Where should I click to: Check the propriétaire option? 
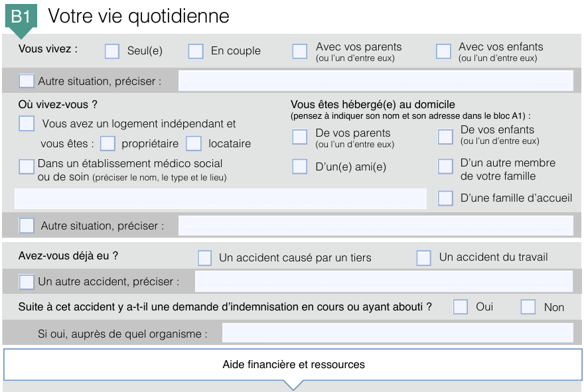(108, 144)
